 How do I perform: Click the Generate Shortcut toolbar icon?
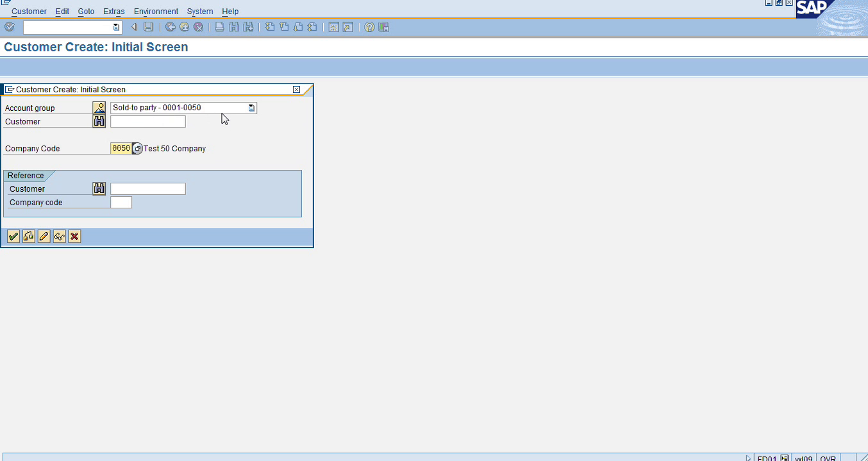(348, 27)
